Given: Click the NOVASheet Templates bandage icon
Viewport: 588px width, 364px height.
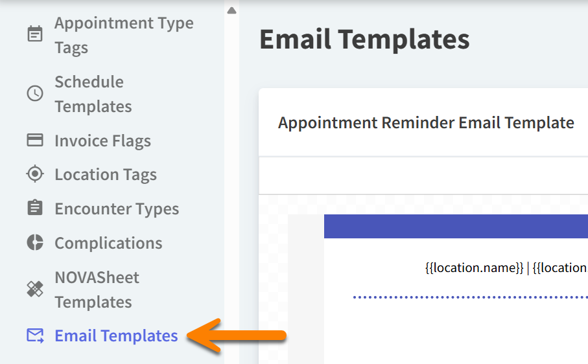Looking at the screenshot, I should tap(34, 290).
